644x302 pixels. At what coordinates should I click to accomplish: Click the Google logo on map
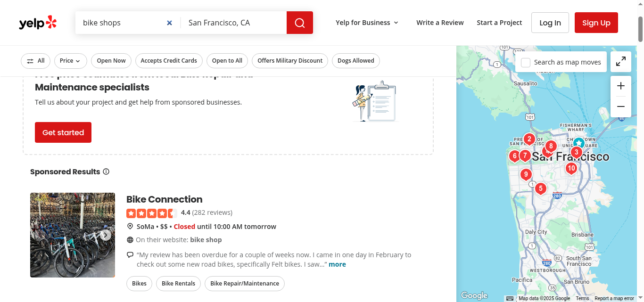474,295
